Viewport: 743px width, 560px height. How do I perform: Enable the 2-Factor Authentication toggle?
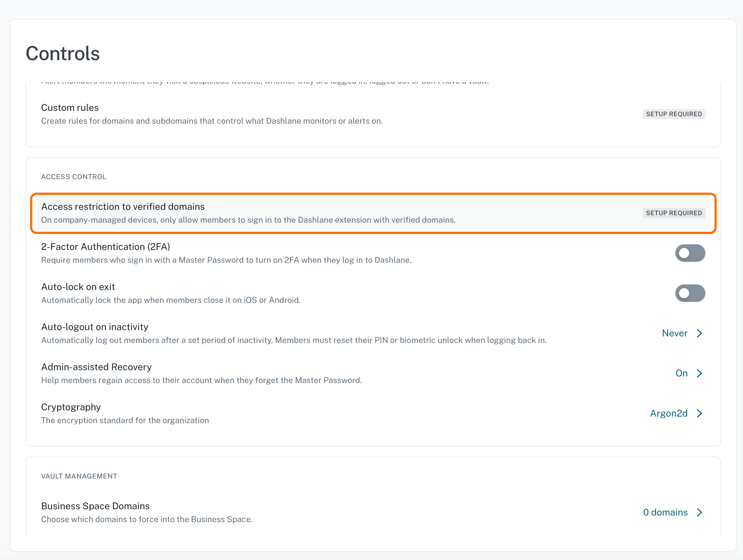pyautogui.click(x=690, y=253)
